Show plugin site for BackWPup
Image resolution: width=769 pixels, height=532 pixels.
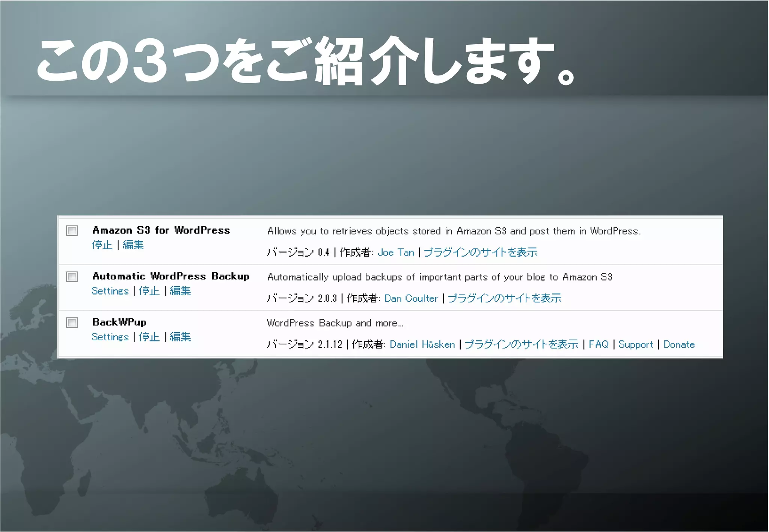pos(522,344)
